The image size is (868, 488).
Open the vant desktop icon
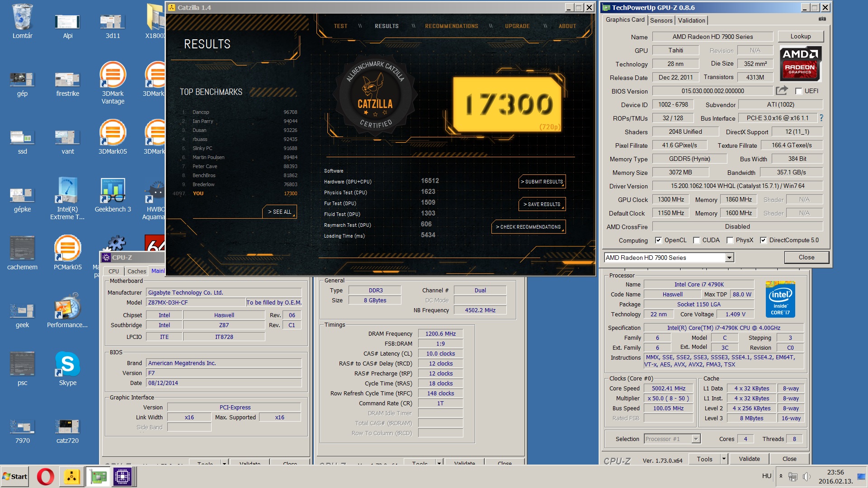[67, 141]
